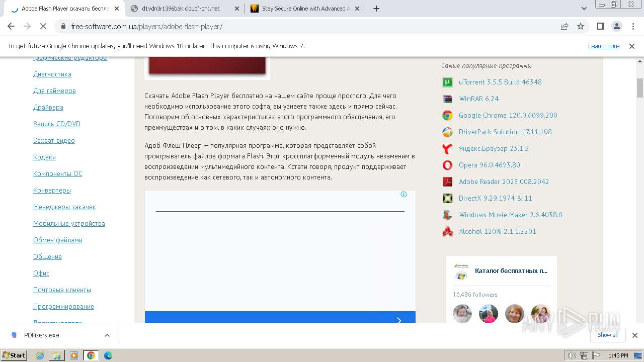Viewport: 644px width, 362px height.
Task: Open the Запись CD/DVD category
Action: (x=57, y=124)
